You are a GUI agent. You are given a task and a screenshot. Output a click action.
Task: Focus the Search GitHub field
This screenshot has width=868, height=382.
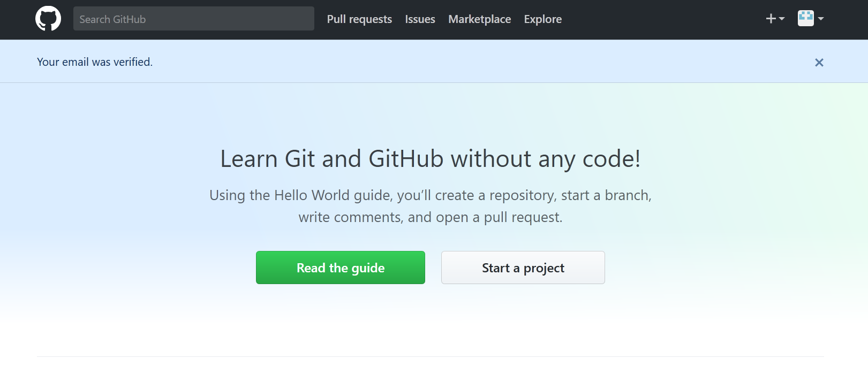pyautogui.click(x=193, y=19)
